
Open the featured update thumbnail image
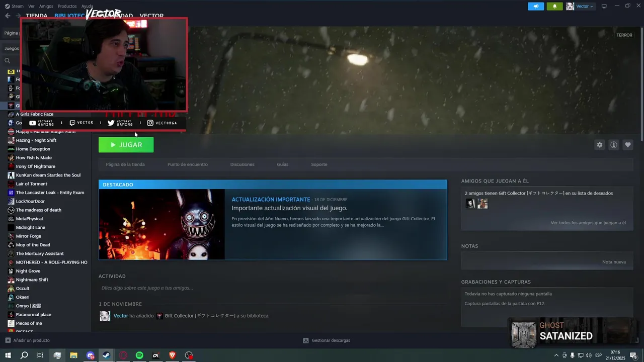point(162,224)
